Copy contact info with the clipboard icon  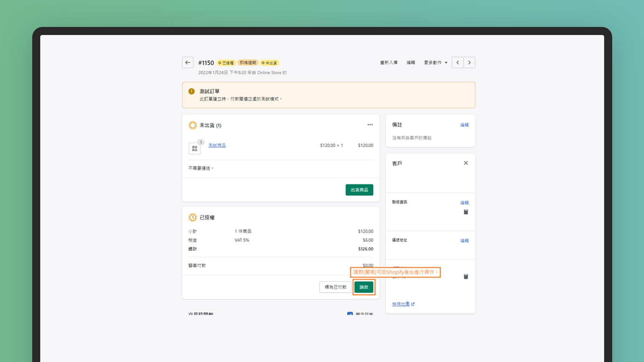pos(466,212)
